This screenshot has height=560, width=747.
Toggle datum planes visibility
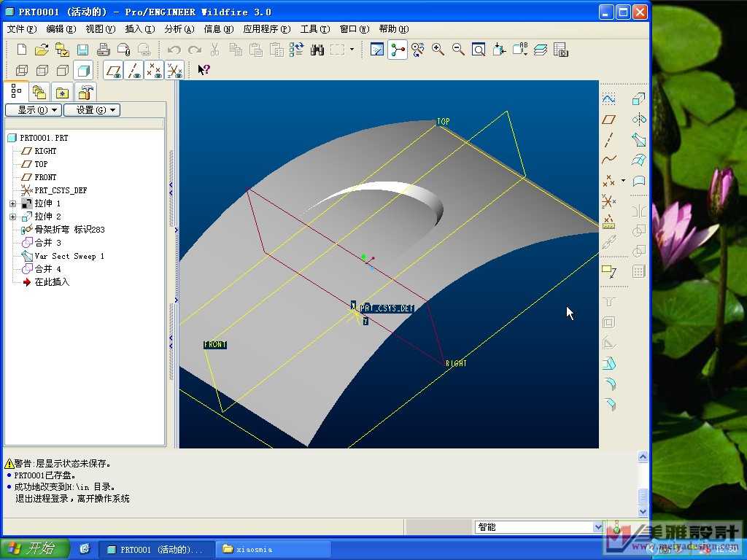(x=113, y=71)
